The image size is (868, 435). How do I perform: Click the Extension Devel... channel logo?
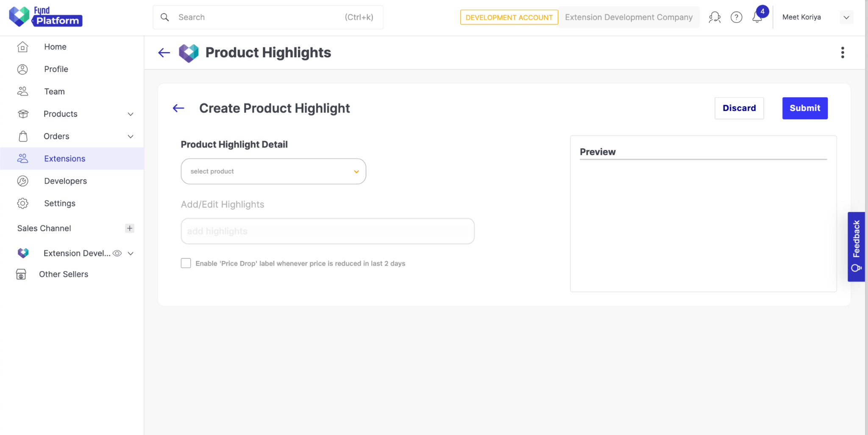tap(23, 253)
